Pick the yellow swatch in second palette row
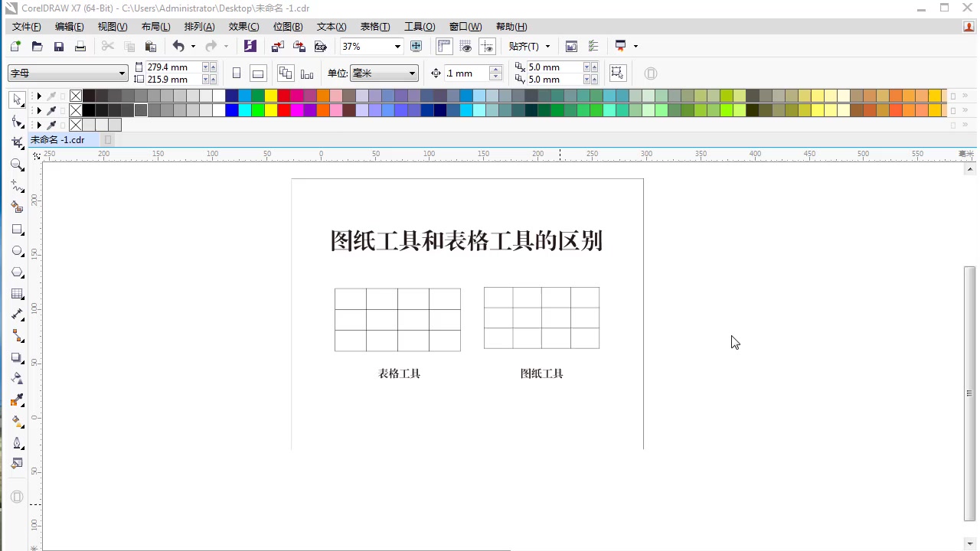The image size is (980, 551). coord(270,110)
